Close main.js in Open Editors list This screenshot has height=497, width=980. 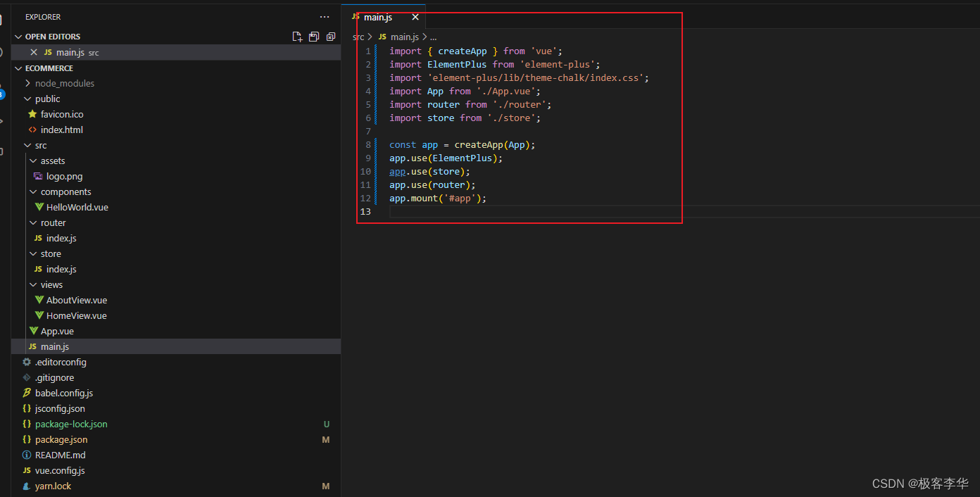pyautogui.click(x=34, y=53)
